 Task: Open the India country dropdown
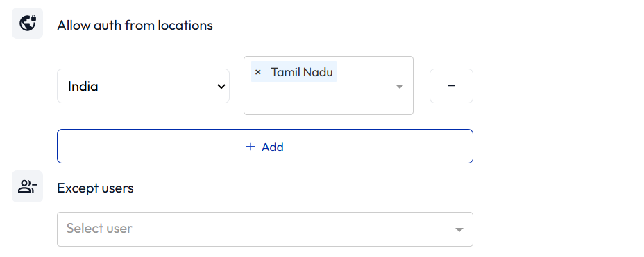tap(144, 86)
